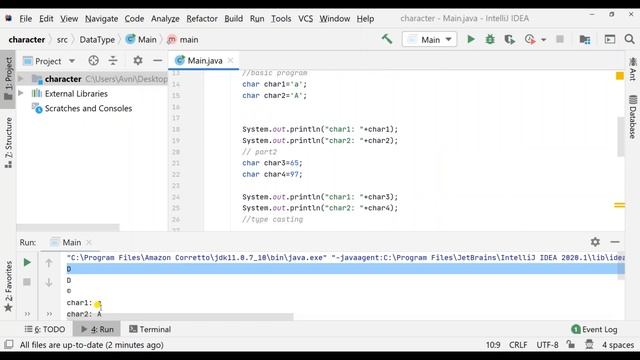Stop process in Run panel
Viewport: 640px width, 360px height.
27,282
